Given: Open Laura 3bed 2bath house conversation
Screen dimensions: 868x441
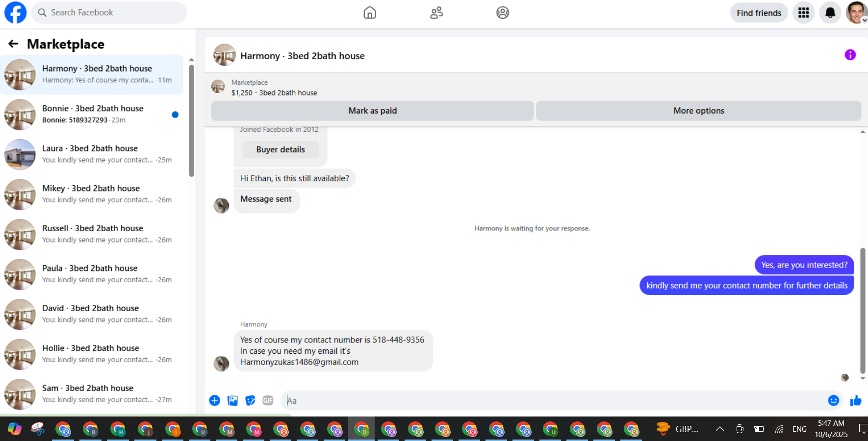Looking at the screenshot, I should [x=91, y=154].
